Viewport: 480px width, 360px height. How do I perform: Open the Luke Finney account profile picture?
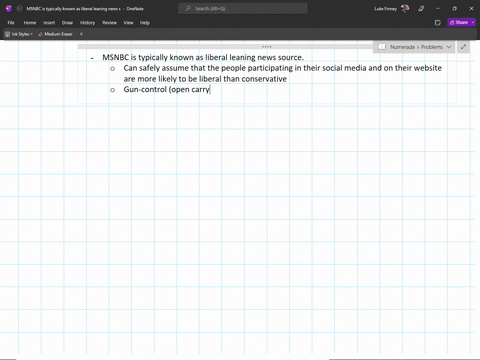[405, 9]
